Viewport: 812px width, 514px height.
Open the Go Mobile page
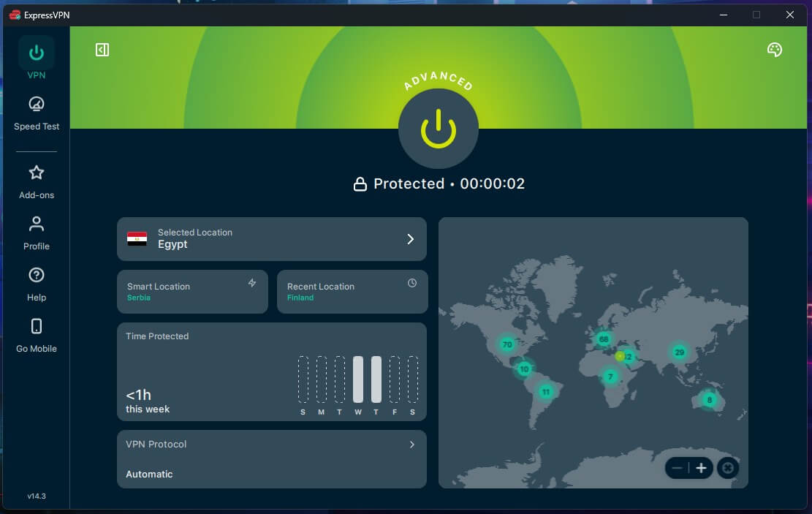[x=37, y=336]
